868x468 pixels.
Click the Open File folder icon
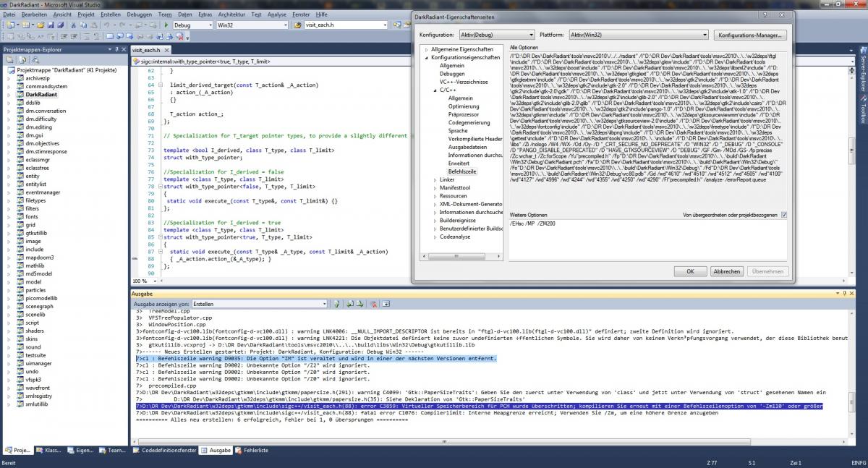(41, 25)
